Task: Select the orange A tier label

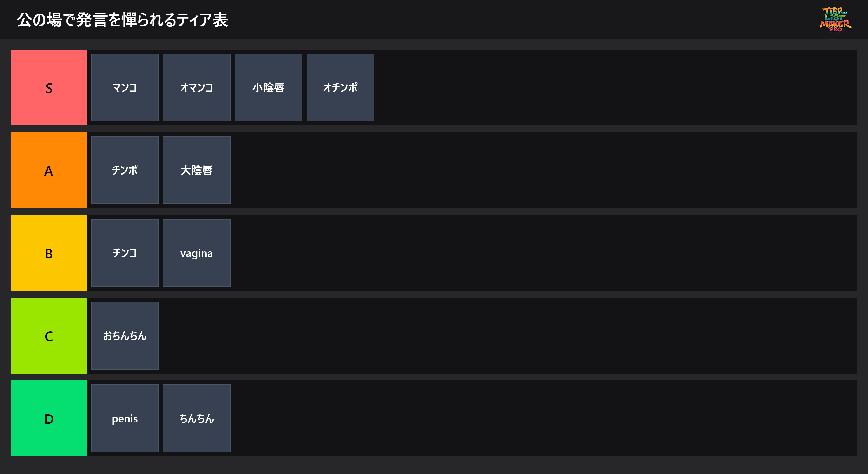Action: [49, 170]
